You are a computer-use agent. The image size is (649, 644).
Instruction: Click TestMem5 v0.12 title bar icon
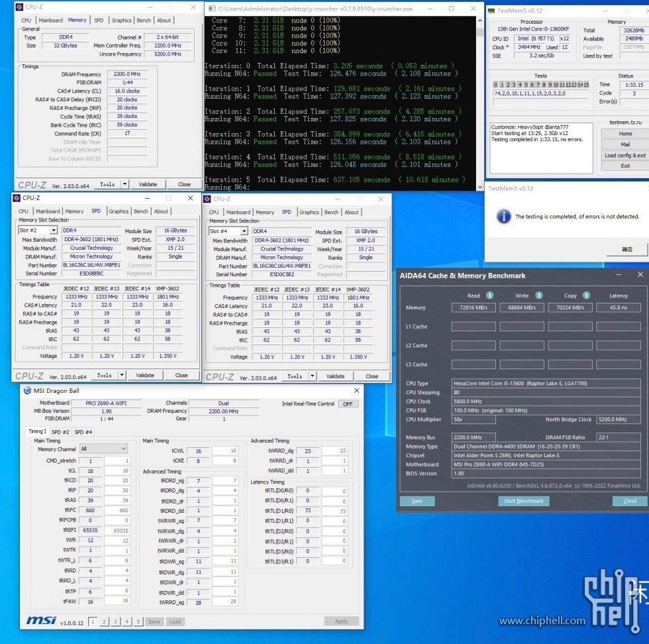coord(491,11)
